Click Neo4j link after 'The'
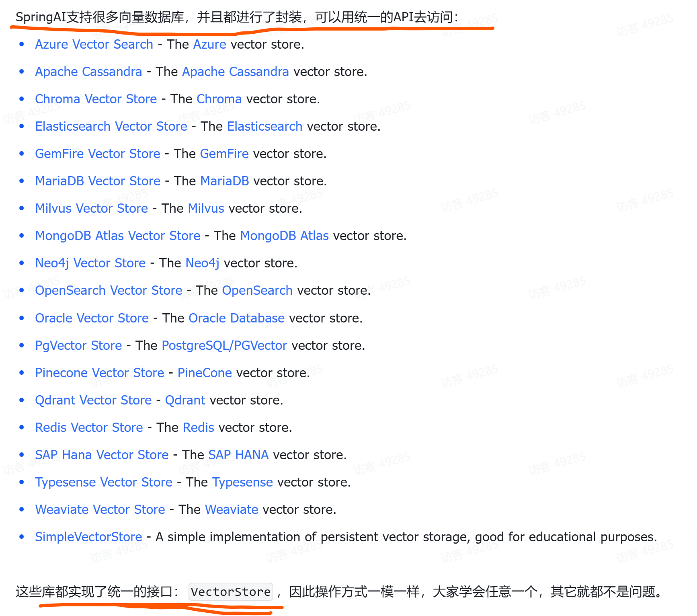The image size is (697, 616). (203, 263)
